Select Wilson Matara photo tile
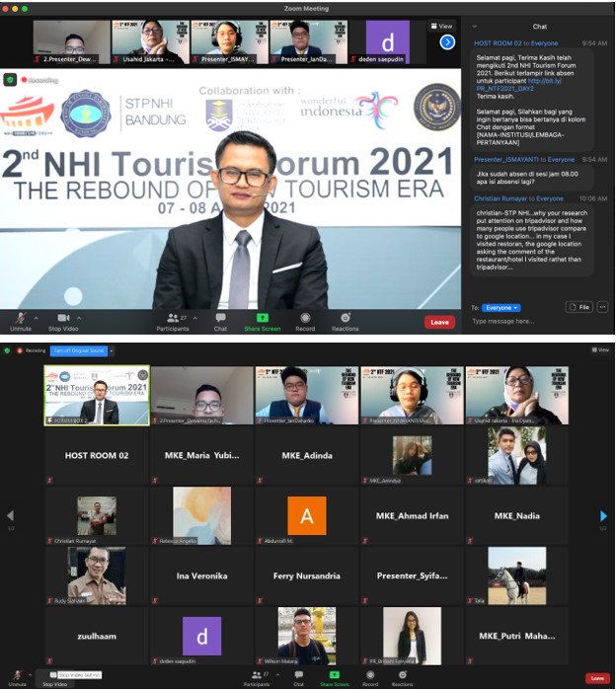 (x=307, y=637)
